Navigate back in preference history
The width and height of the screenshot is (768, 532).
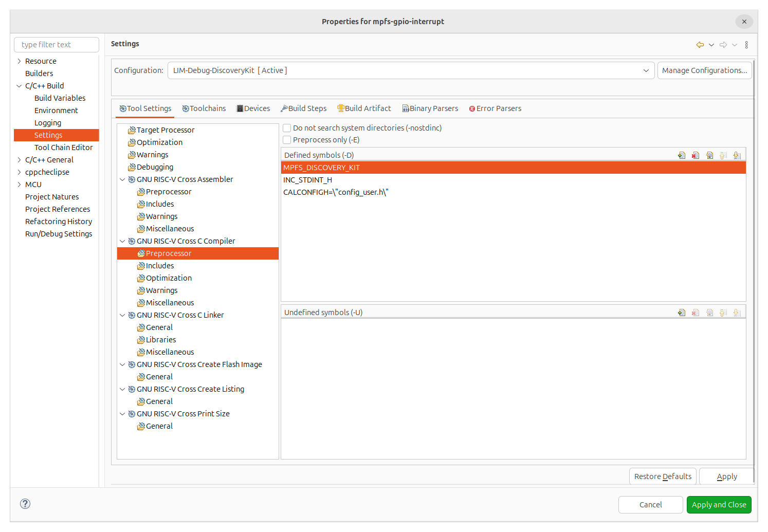(x=700, y=45)
